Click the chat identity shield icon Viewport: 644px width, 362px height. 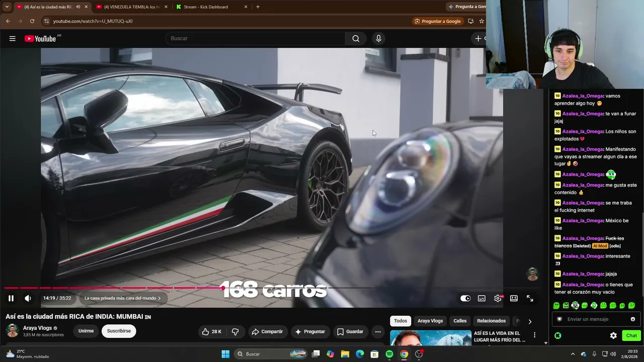(x=559, y=319)
